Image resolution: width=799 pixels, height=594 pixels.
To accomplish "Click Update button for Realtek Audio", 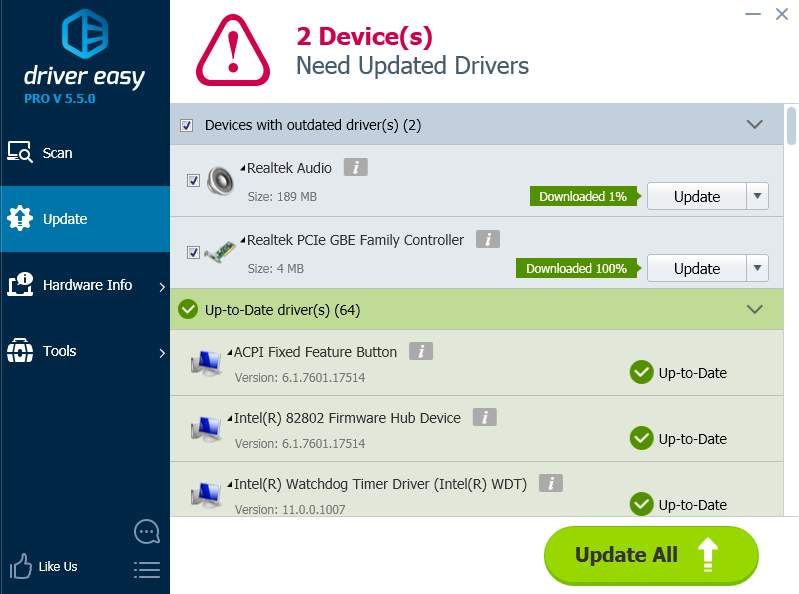I will coord(697,196).
